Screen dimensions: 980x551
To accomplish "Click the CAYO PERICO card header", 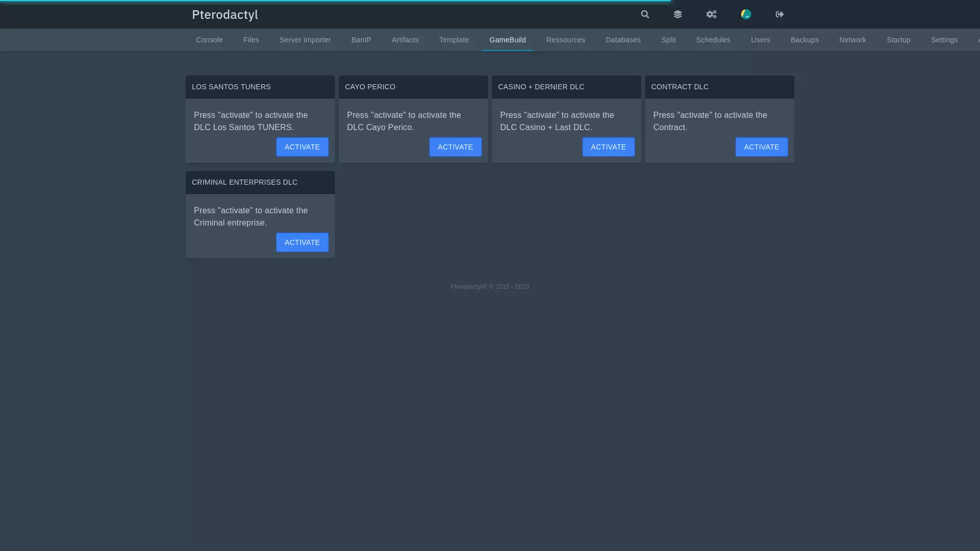I will click(x=413, y=87).
